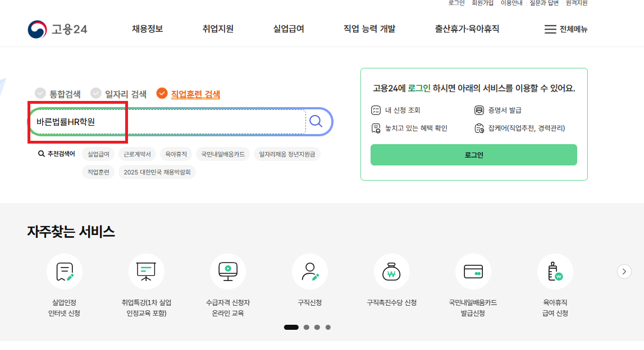Click the search text input field
The width and height of the screenshot is (644, 350).
point(168,122)
